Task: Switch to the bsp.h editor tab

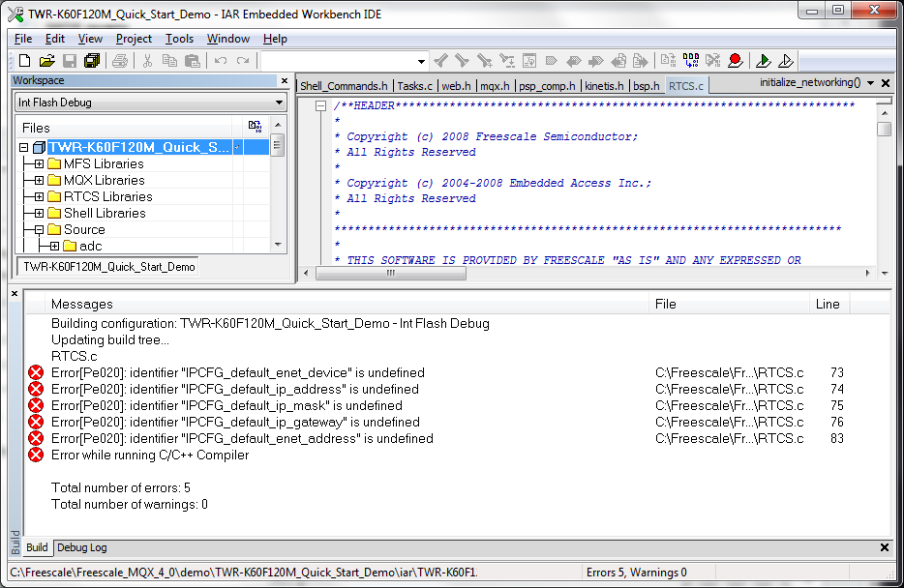Action: click(647, 86)
